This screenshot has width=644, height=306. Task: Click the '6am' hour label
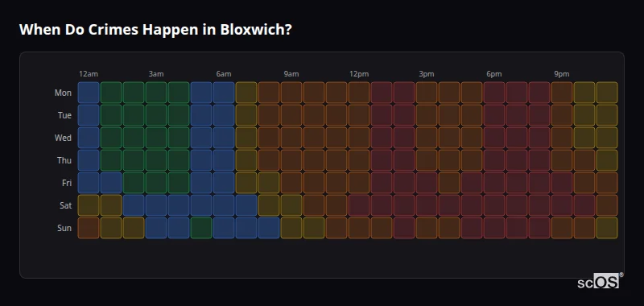click(224, 74)
